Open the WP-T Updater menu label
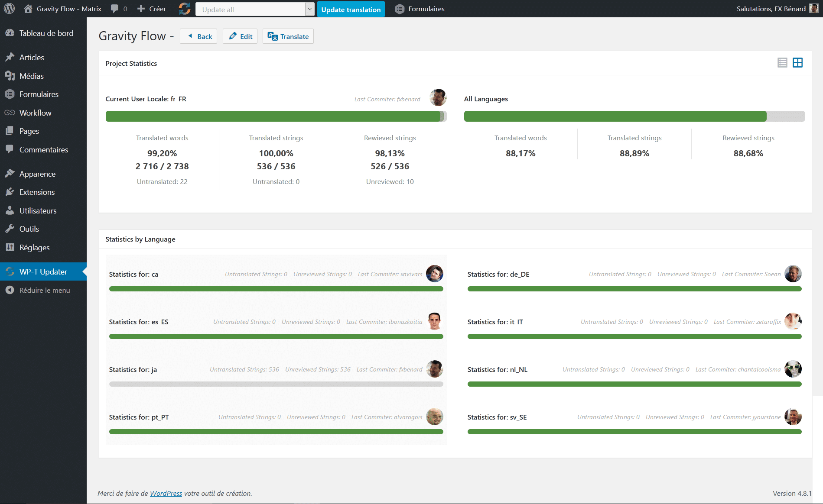The image size is (823, 504). [x=43, y=271]
